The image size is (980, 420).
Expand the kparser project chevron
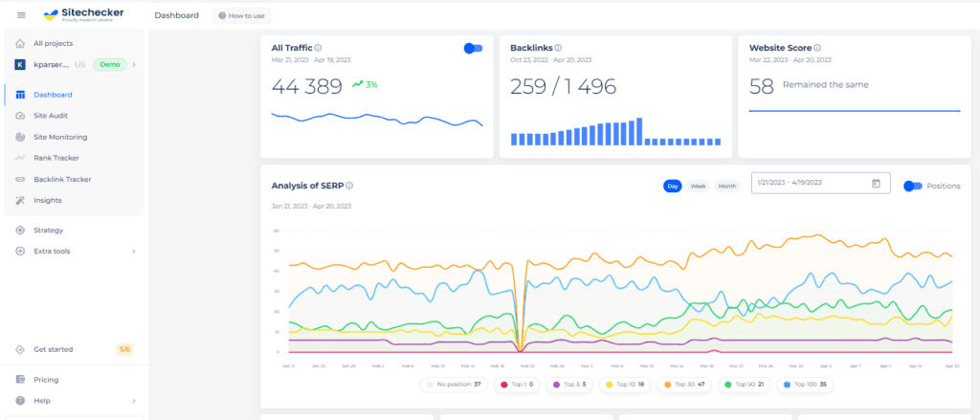coord(134,64)
